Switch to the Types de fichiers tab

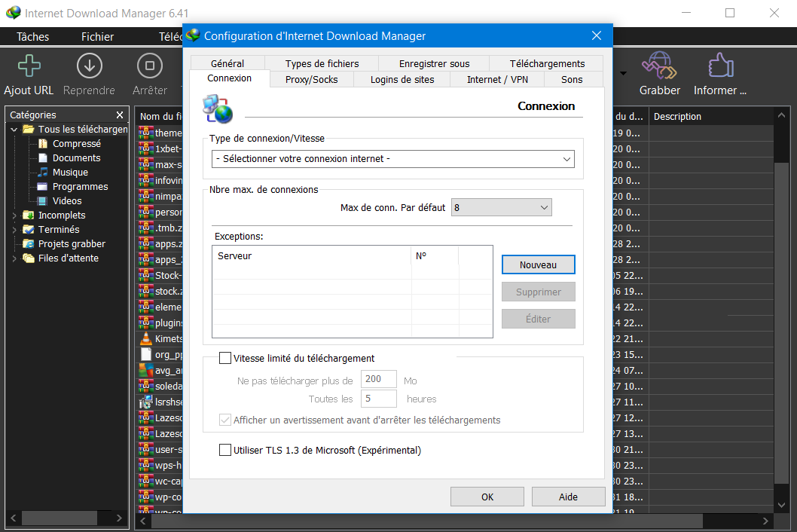coord(322,63)
